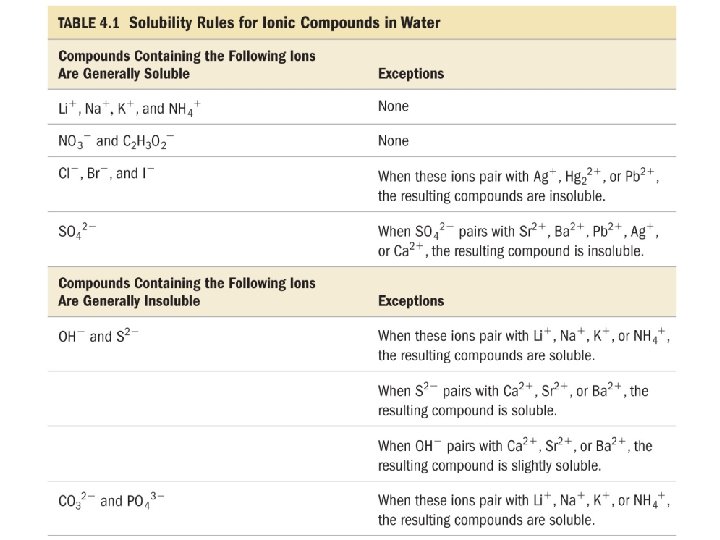Click 'None' beside the NO3− row

coord(393,141)
